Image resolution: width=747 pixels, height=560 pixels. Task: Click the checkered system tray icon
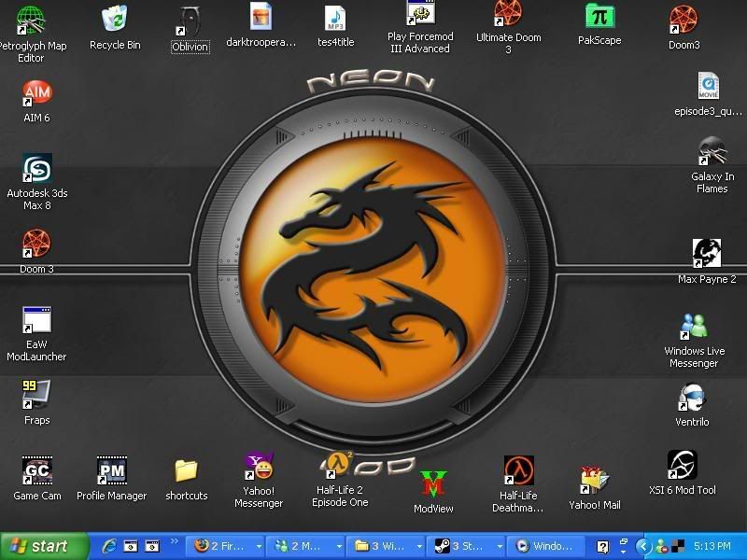[x=678, y=546]
